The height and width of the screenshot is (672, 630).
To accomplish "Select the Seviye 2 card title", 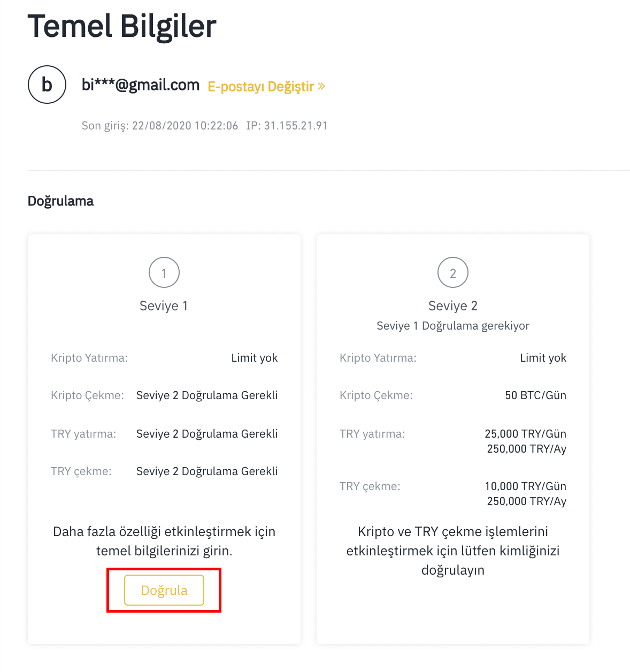I will pyautogui.click(x=453, y=306).
